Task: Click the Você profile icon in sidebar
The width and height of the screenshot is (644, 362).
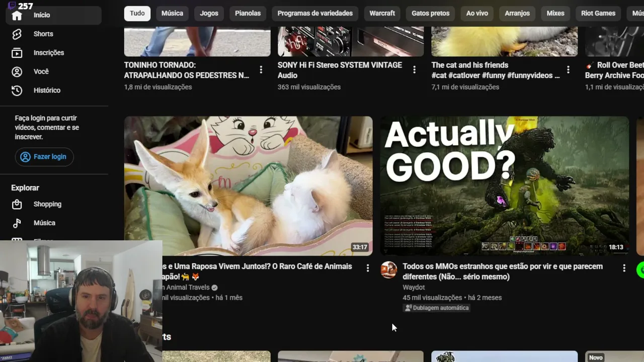Action: coord(17,71)
